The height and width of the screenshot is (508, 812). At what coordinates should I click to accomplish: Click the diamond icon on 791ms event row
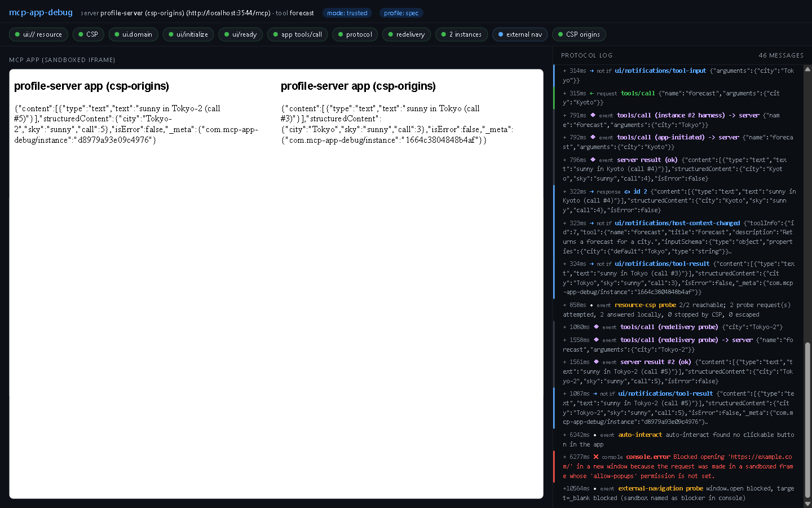point(593,115)
